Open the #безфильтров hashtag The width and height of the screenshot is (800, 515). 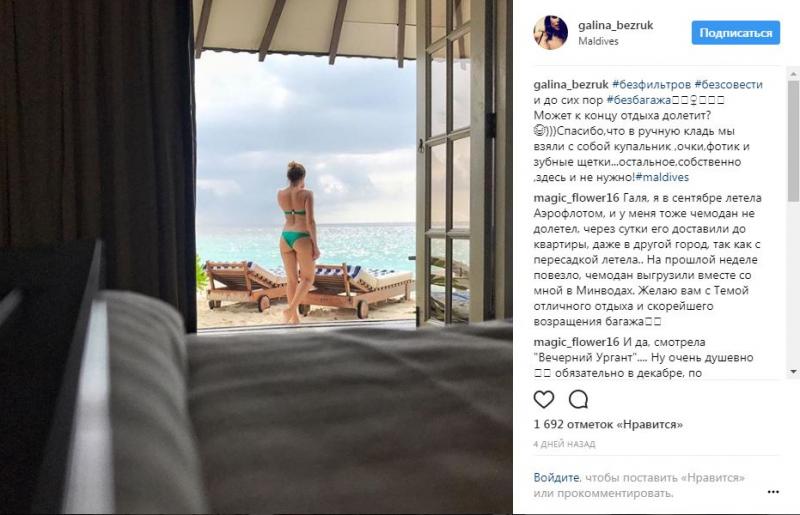(x=651, y=84)
